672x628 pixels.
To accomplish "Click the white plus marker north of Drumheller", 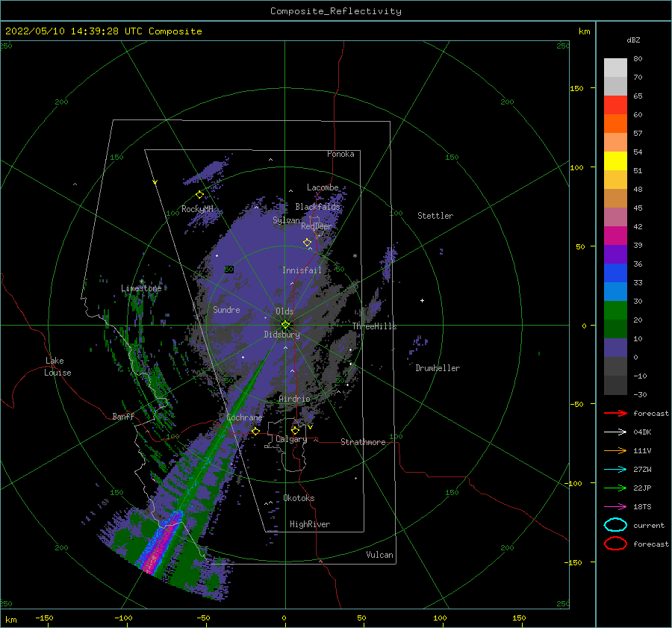I will tap(422, 300).
